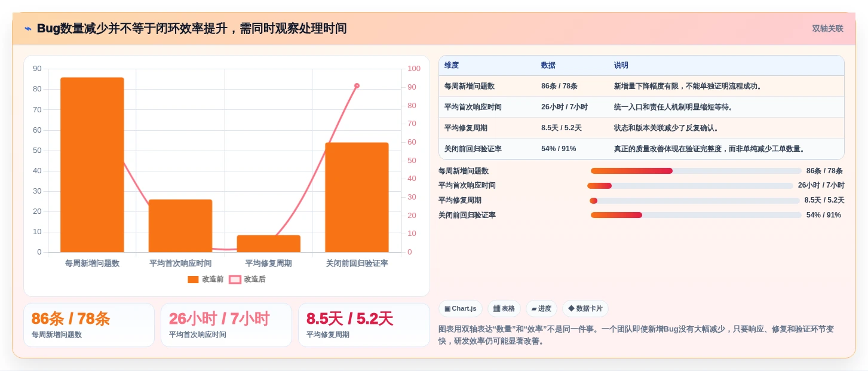Click table cell 26小时 / 7小时

[x=565, y=107]
